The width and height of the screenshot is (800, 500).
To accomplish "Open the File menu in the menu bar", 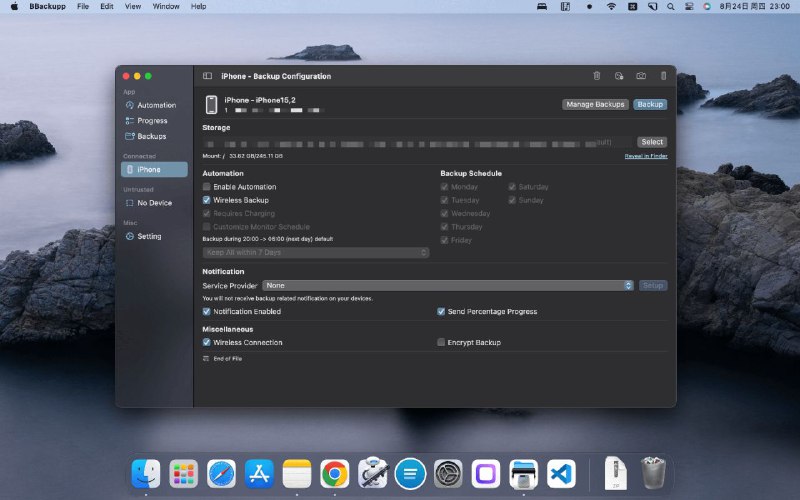I will (83, 6).
